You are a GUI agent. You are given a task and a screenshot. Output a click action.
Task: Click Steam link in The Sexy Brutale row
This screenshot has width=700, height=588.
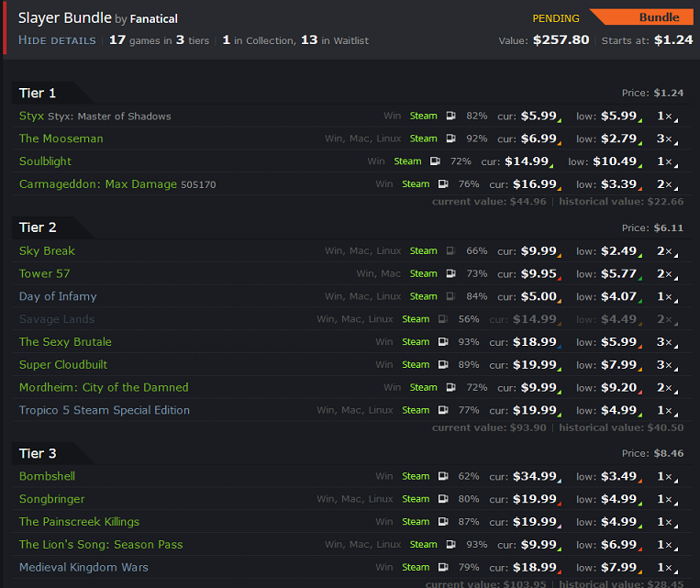pyautogui.click(x=416, y=342)
